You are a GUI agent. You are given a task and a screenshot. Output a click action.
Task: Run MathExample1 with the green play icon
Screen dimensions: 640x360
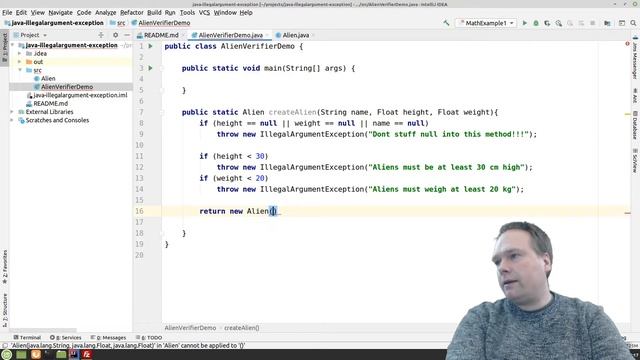pos(524,23)
